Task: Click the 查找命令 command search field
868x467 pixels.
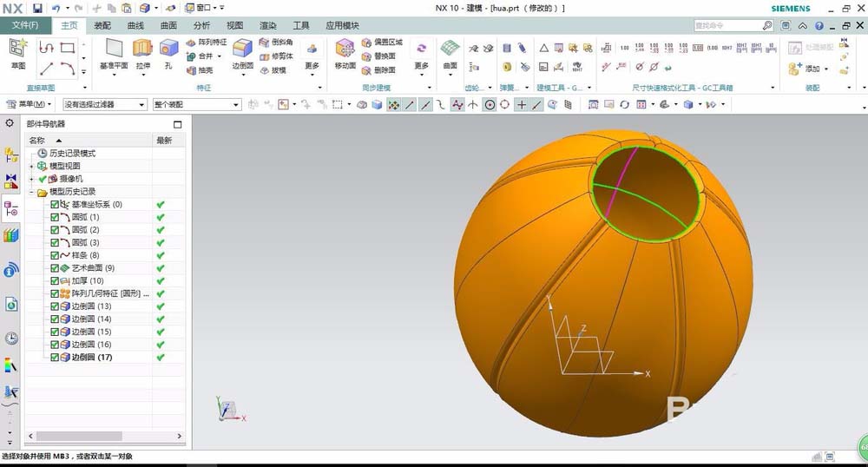Action: click(x=727, y=25)
